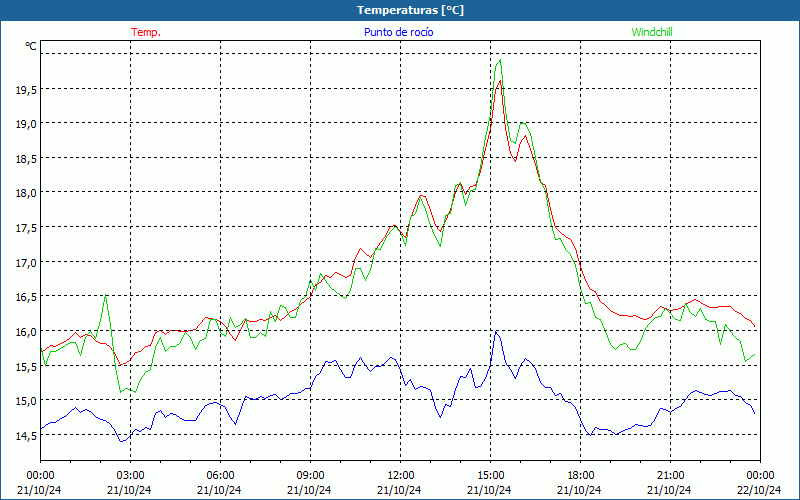
Task: Click the blue dew point peak near 15:00
Action: point(496,332)
